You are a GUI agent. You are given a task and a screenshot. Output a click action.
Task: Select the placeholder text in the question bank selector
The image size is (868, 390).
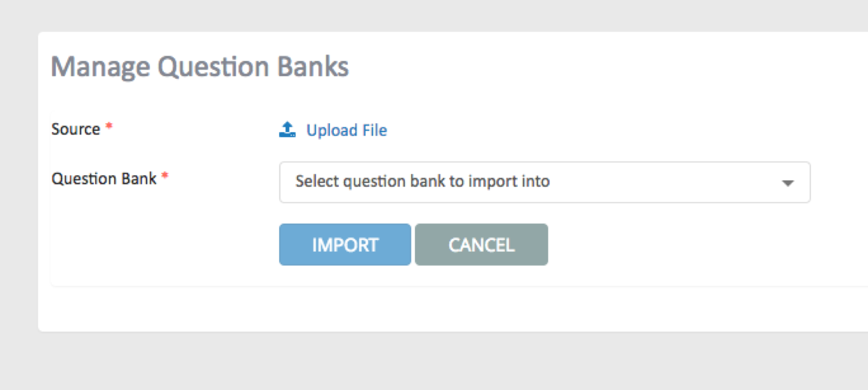coord(422,181)
